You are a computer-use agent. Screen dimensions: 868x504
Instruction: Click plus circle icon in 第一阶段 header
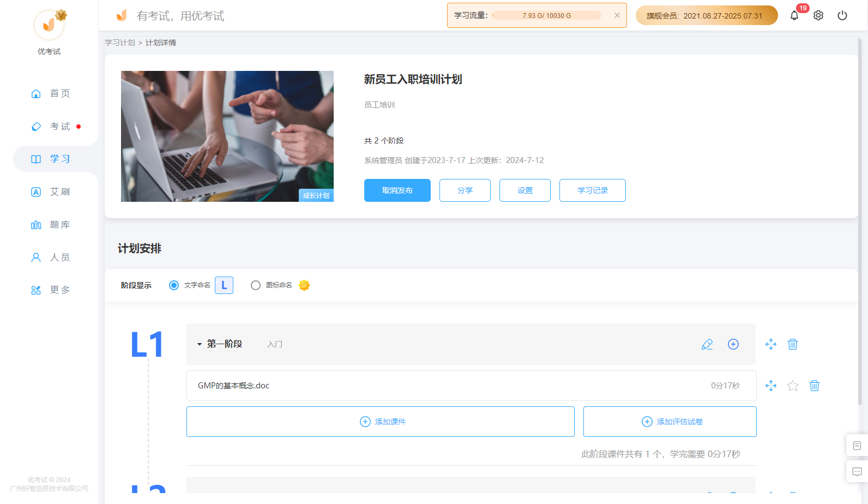pos(733,344)
